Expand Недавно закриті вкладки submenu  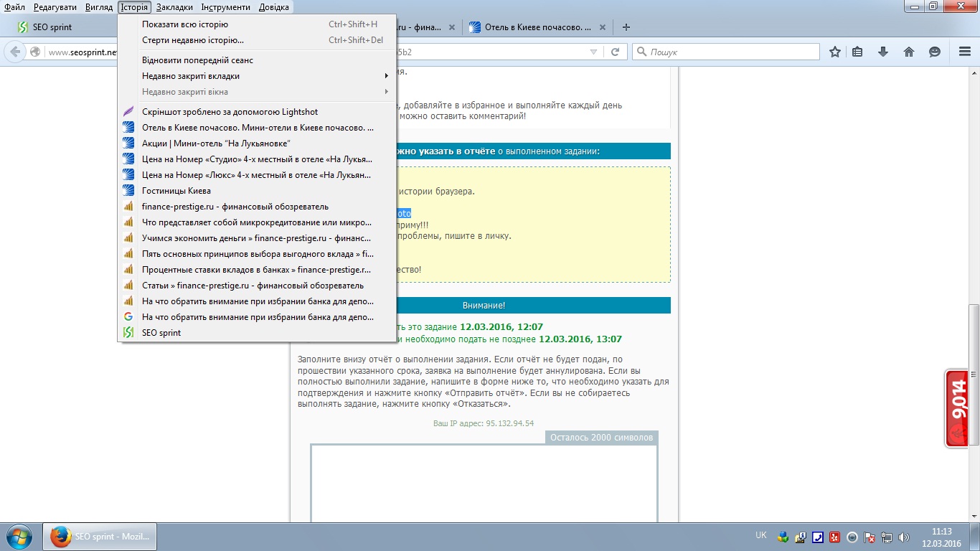click(x=257, y=76)
